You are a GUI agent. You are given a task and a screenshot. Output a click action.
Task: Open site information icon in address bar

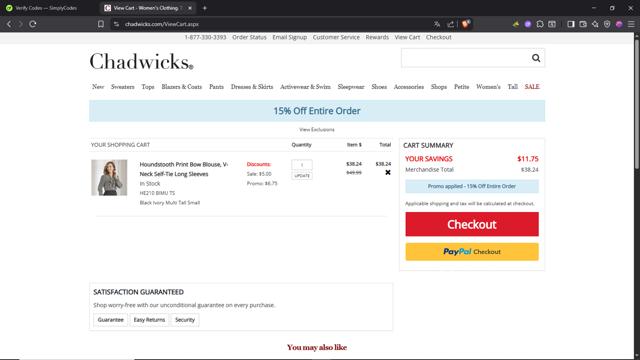pos(116,24)
